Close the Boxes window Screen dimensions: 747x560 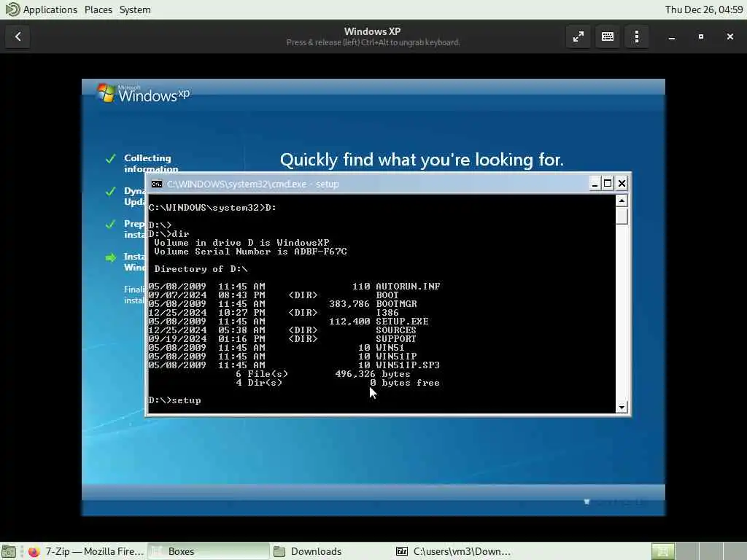tap(729, 36)
